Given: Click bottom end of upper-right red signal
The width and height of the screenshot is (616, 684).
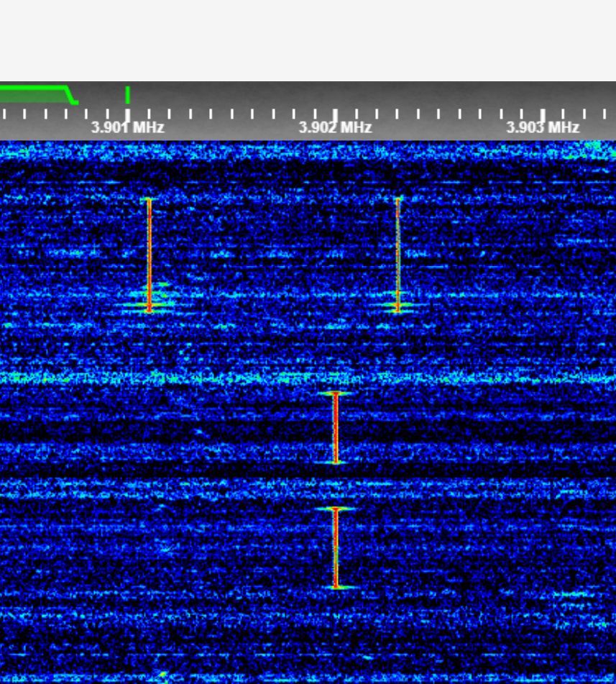Looking at the screenshot, I should (397, 310).
